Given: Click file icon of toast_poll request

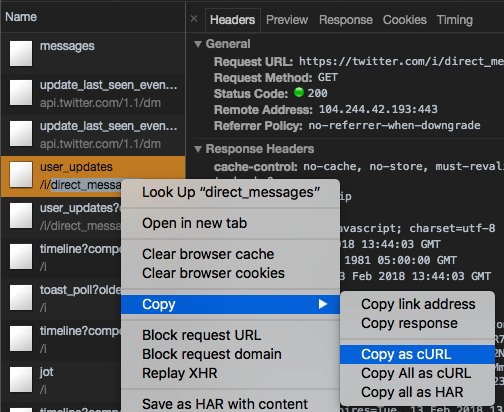Looking at the screenshot, I should pos(21,297).
